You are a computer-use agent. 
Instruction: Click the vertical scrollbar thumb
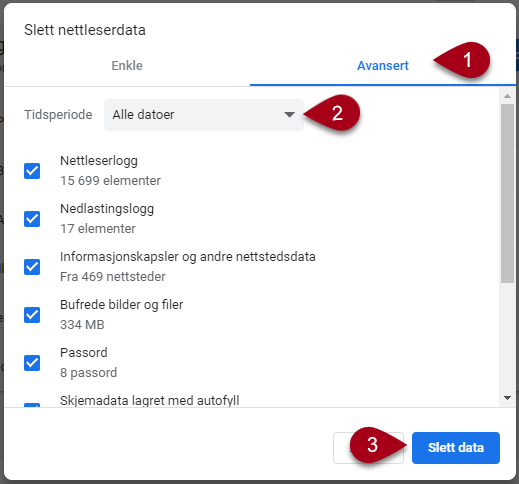coord(507,193)
